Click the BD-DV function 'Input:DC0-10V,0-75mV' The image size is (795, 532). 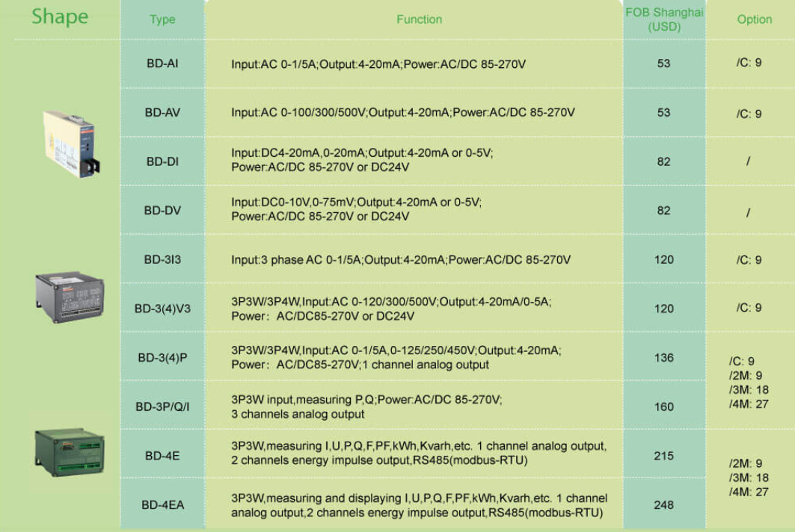292,202
